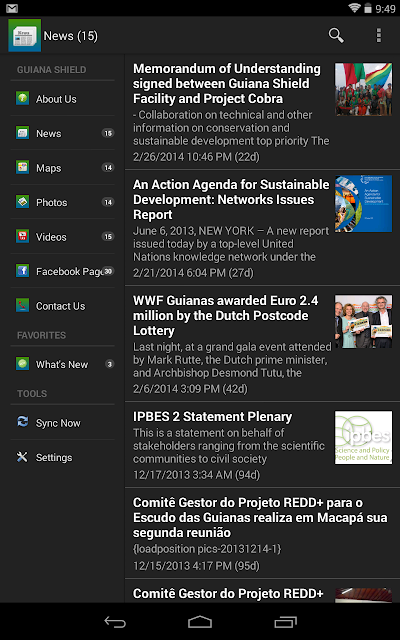Select News in the sidebar

point(62,133)
